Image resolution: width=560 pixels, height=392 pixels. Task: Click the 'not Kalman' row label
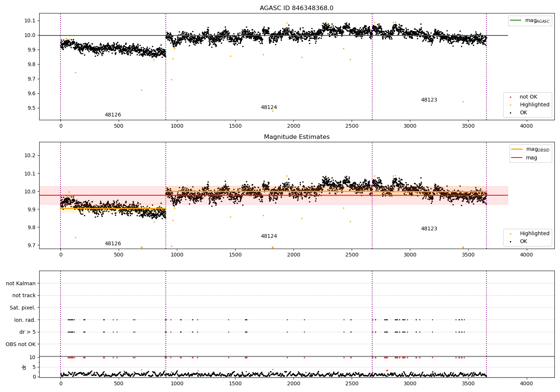pyautogui.click(x=21, y=284)
